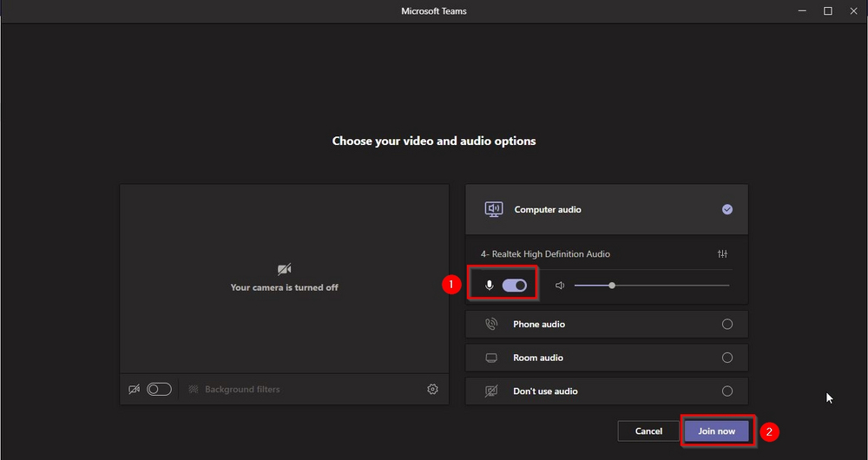Minimize the Microsoft Teams window
This screenshot has height=460, width=868.
[x=802, y=11]
